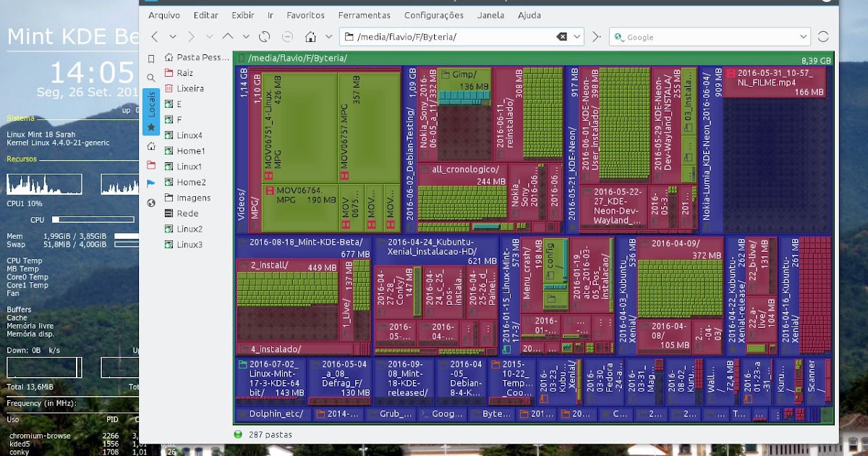Expand the Google search box dropdown

click(x=804, y=37)
